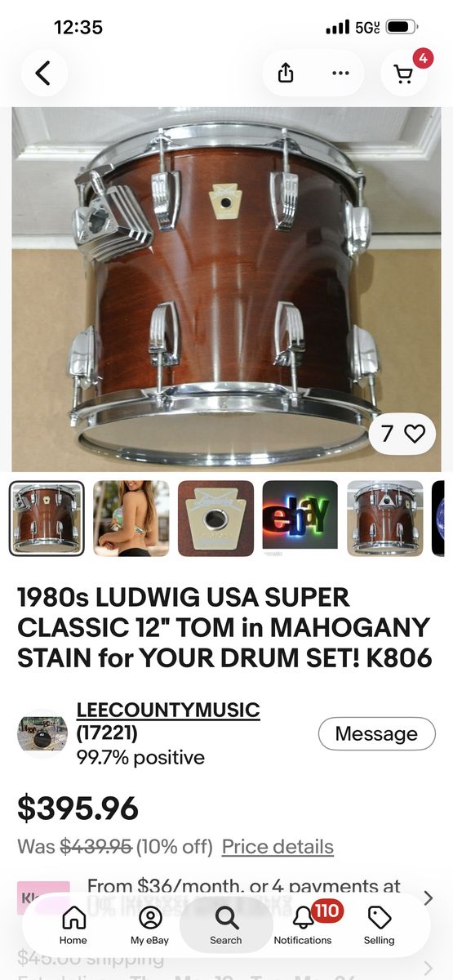Toggle the heart watchlist button
The height and width of the screenshot is (980, 453).
coord(402,433)
